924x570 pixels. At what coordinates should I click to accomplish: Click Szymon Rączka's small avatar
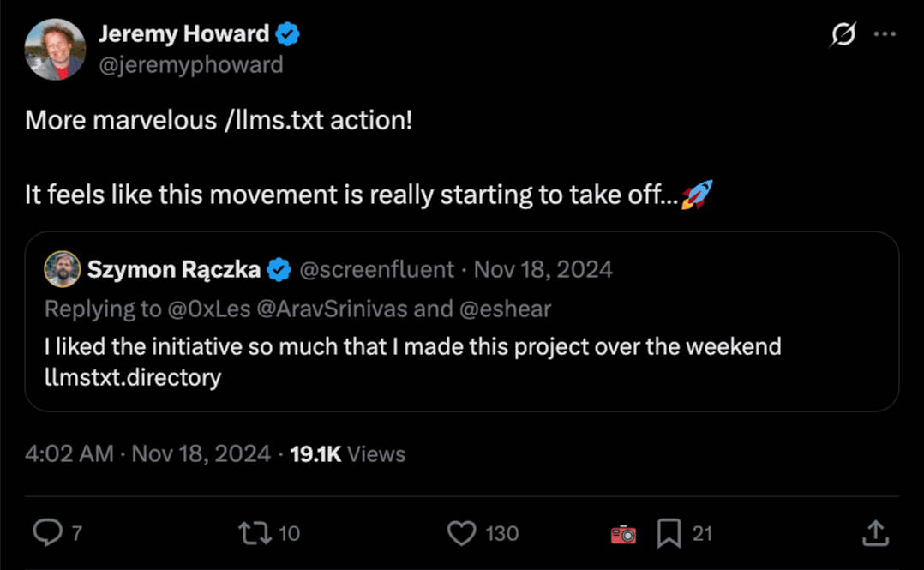63,269
